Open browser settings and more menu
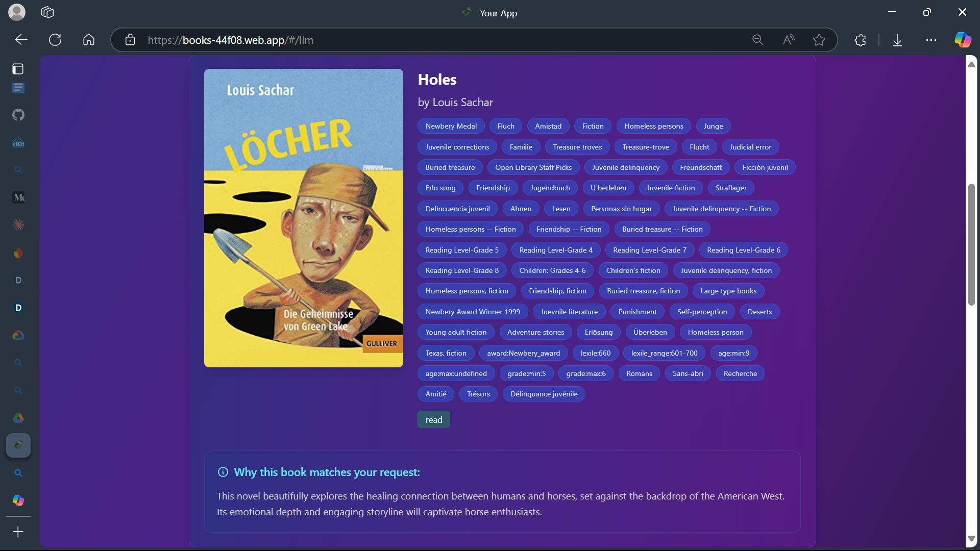 931,40
